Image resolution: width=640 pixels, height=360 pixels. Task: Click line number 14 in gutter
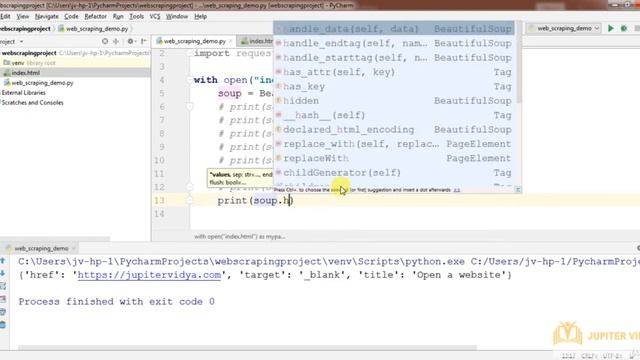point(159,214)
